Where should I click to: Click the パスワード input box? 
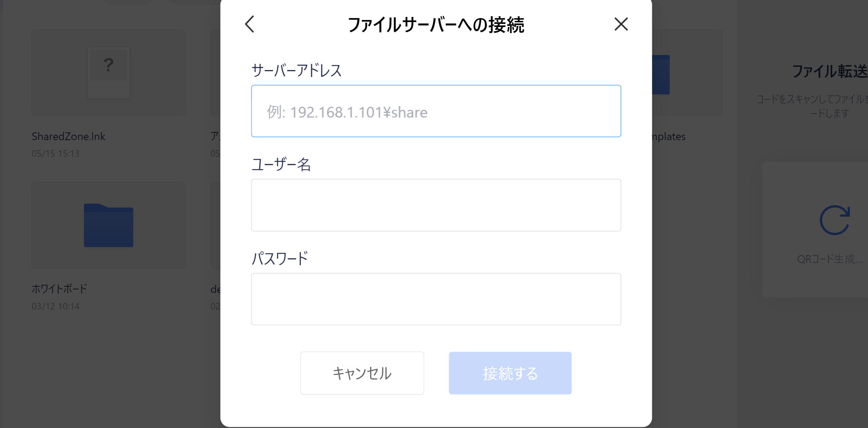tap(436, 299)
